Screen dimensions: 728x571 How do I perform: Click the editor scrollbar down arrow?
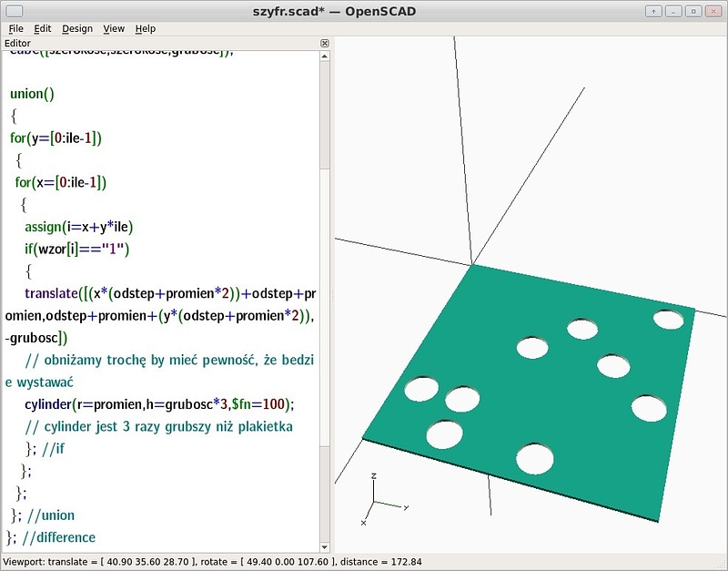pyautogui.click(x=325, y=547)
